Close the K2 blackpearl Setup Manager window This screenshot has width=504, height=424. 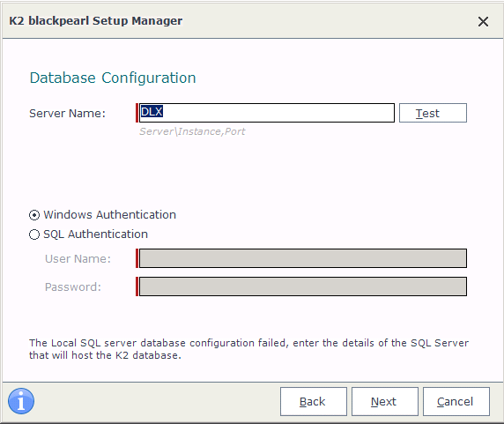[483, 22]
